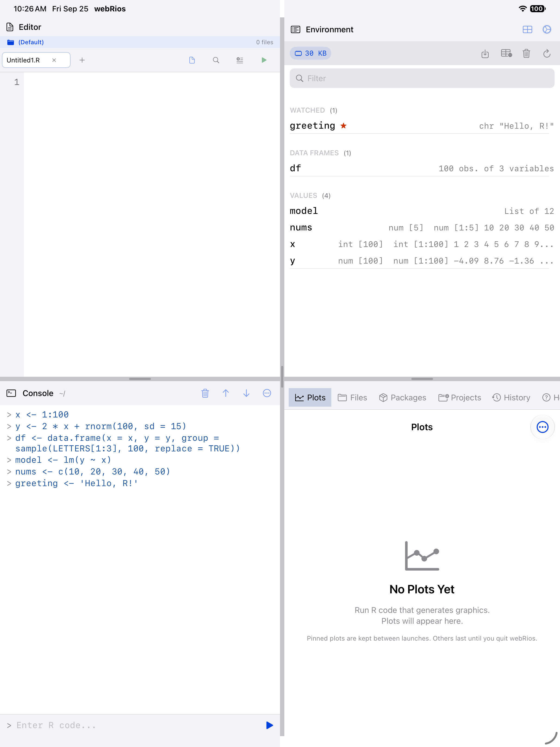The height and width of the screenshot is (747, 560).
Task: Inspect the model variable row
Action: pyautogui.click(x=422, y=211)
